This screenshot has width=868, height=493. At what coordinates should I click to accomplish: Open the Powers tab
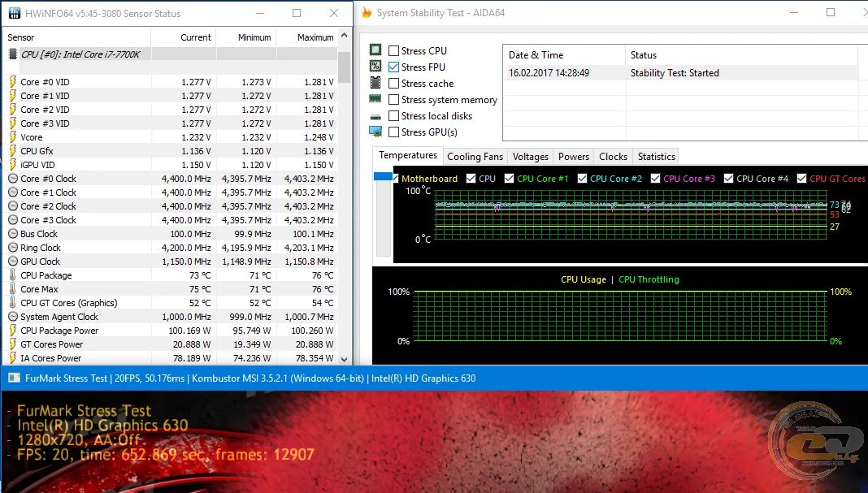[x=574, y=157]
